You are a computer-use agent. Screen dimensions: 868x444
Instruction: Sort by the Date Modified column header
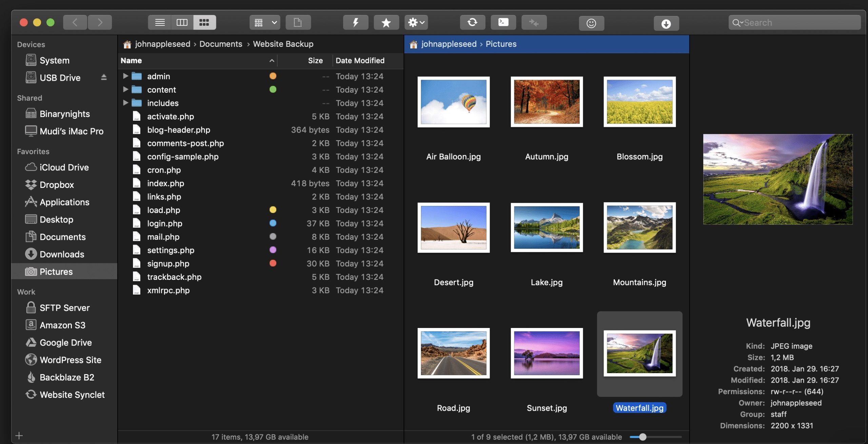[360, 61]
